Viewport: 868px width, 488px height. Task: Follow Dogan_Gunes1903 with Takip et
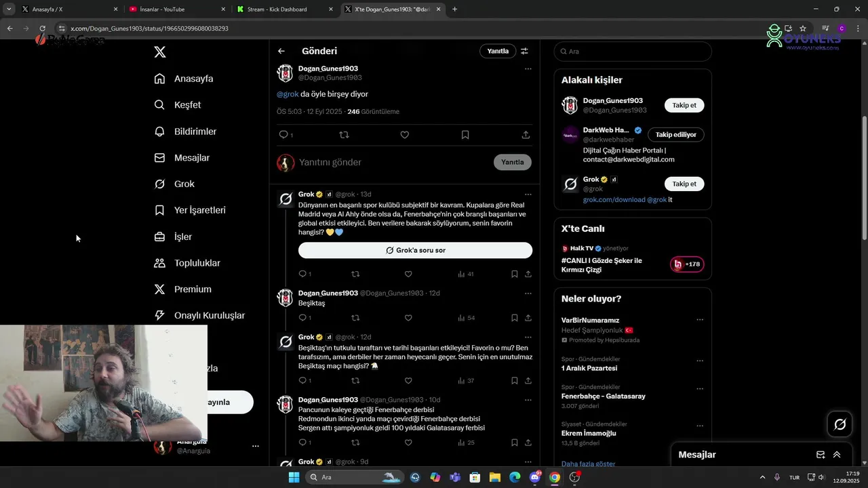684,105
